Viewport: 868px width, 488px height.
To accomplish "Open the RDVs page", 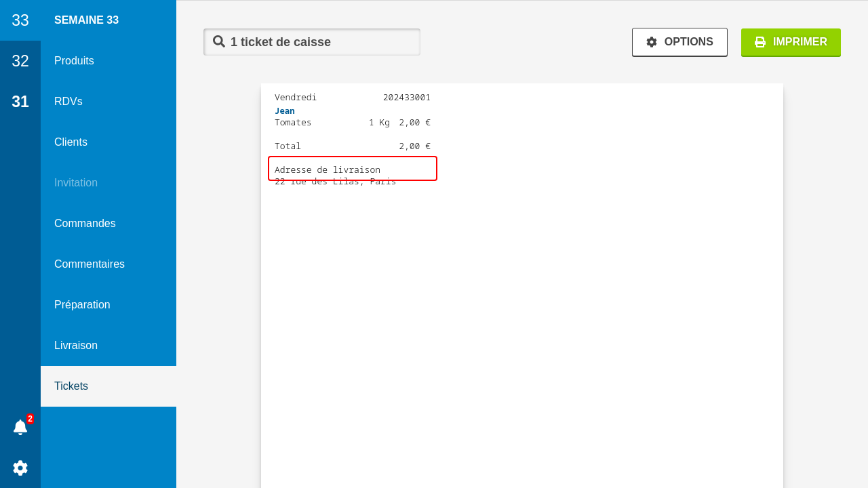I will click(68, 102).
